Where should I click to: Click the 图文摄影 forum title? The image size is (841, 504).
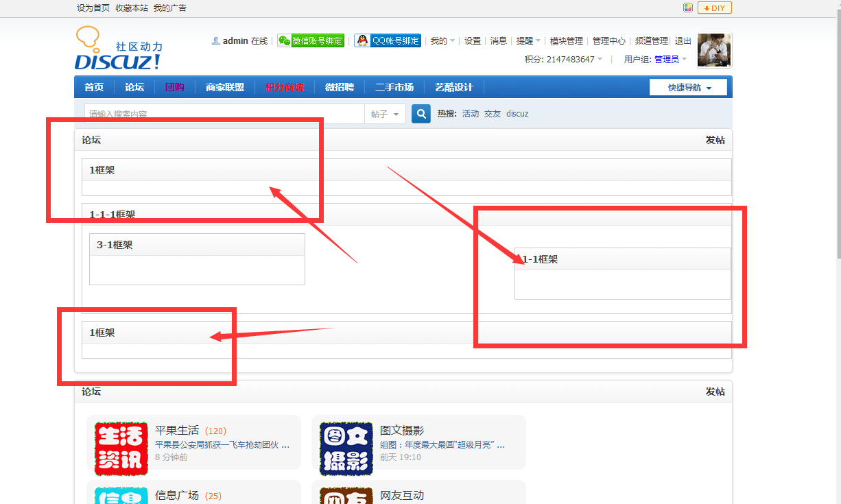[x=402, y=431]
